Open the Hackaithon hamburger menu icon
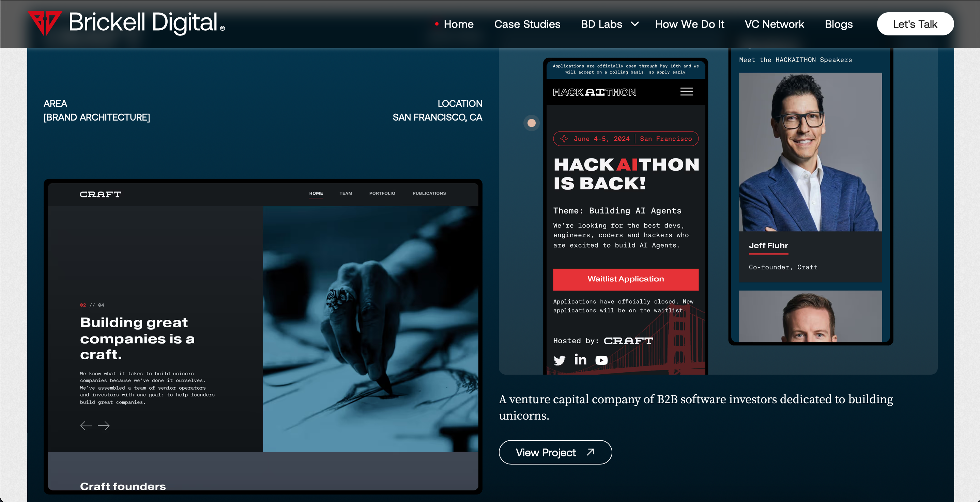 [686, 92]
